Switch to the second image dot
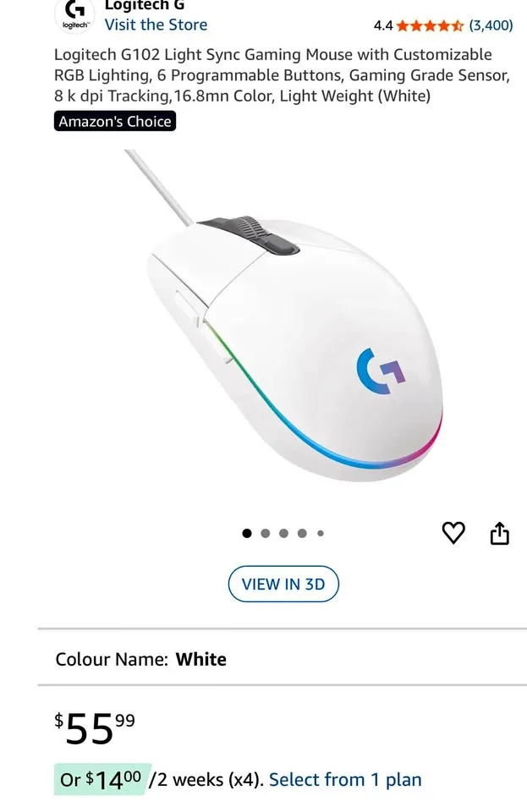The image size is (527, 812). pyautogui.click(x=265, y=533)
